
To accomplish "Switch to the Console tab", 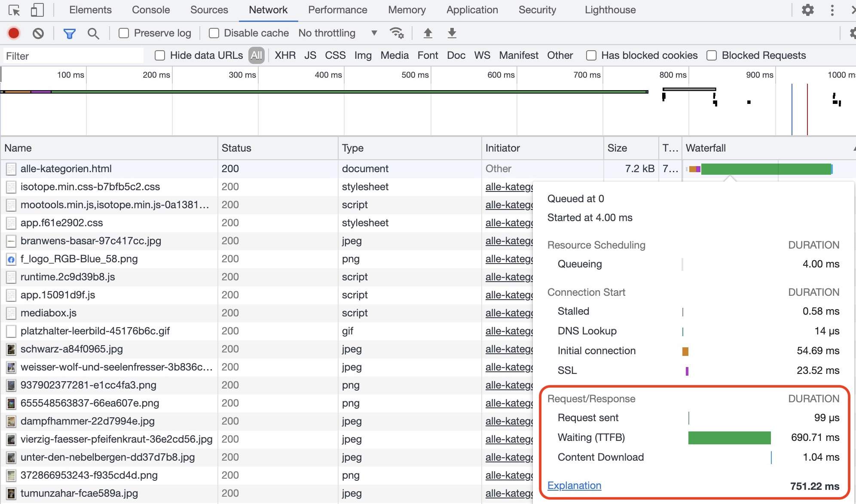I will [x=151, y=10].
